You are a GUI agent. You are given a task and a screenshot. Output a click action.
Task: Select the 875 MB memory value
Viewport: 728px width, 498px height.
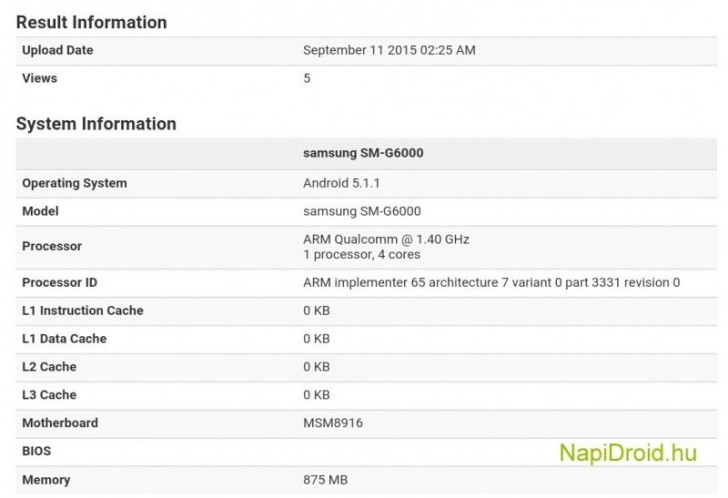coord(327,480)
